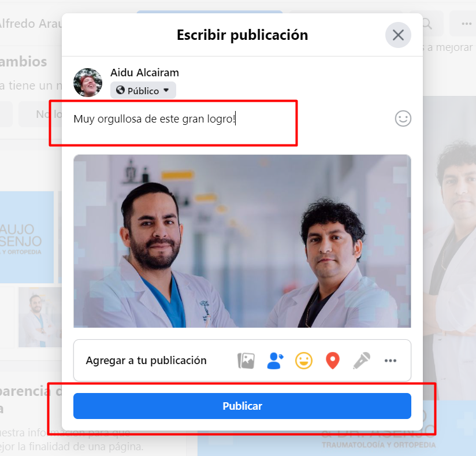Click the photo/video icon in add-to-post bar

246,361
